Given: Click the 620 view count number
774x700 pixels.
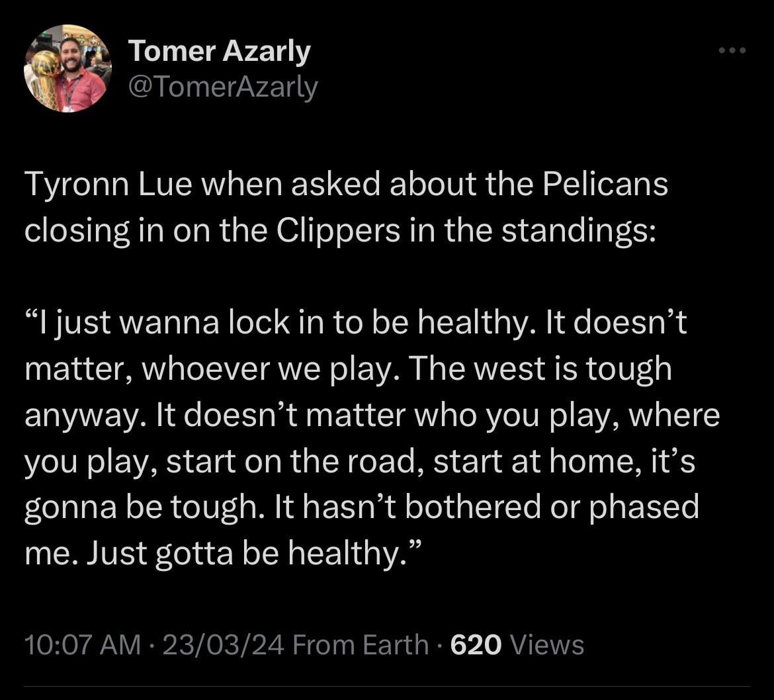Looking at the screenshot, I should pos(476,644).
